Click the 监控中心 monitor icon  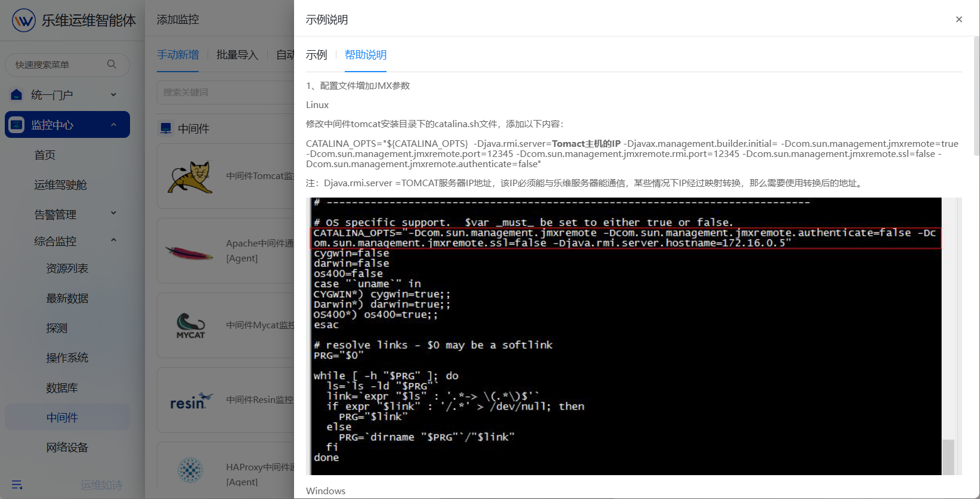tap(17, 125)
